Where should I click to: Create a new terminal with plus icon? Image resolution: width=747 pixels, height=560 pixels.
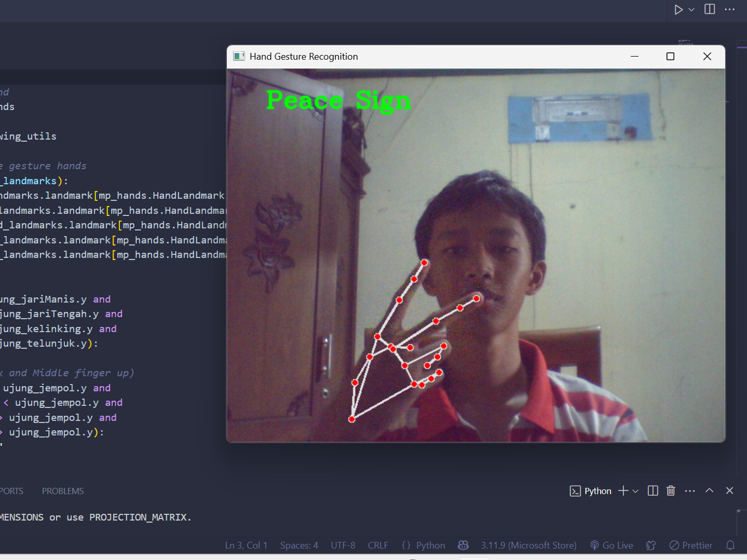[x=623, y=491]
